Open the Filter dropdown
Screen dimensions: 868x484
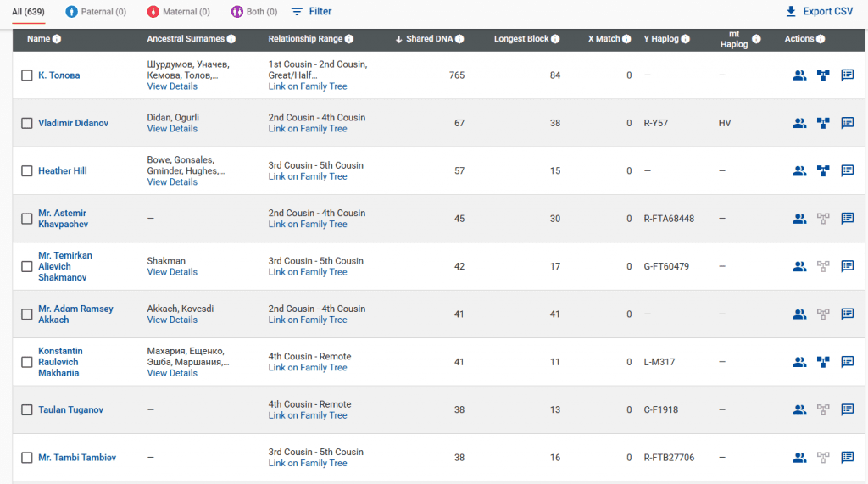coord(311,12)
